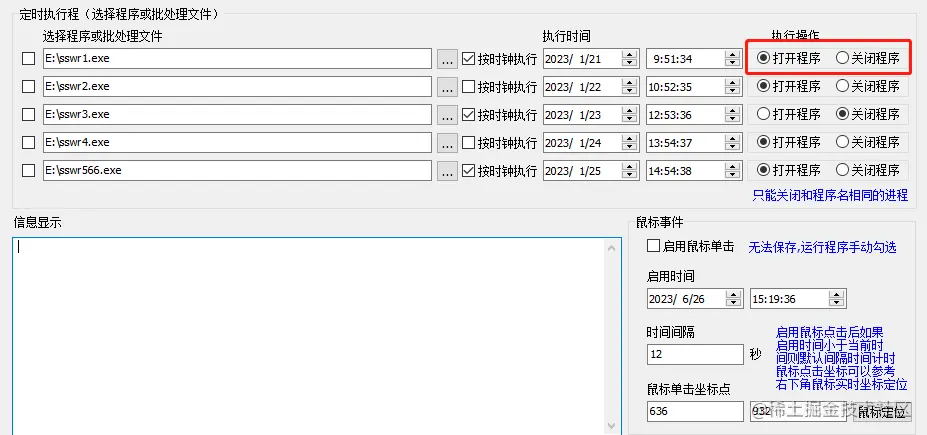Click the 时间间隔 field containing 12

coord(695,355)
